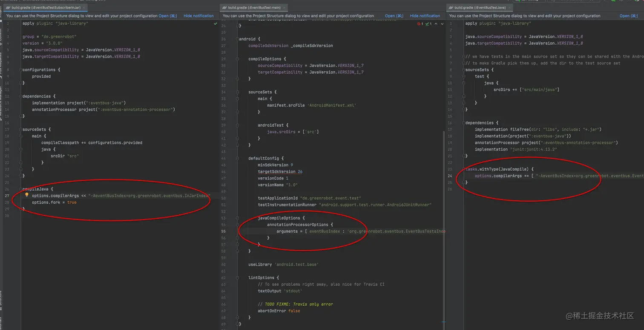Click 'compileSdkVersion _compileSdkVersion' line
The height and width of the screenshot is (330, 644).
tap(291, 46)
